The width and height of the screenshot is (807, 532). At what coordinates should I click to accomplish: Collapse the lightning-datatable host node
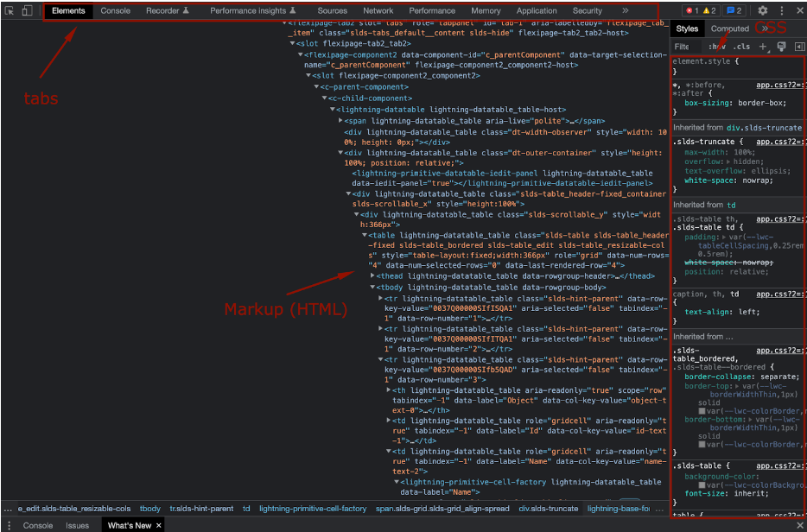tap(333, 110)
